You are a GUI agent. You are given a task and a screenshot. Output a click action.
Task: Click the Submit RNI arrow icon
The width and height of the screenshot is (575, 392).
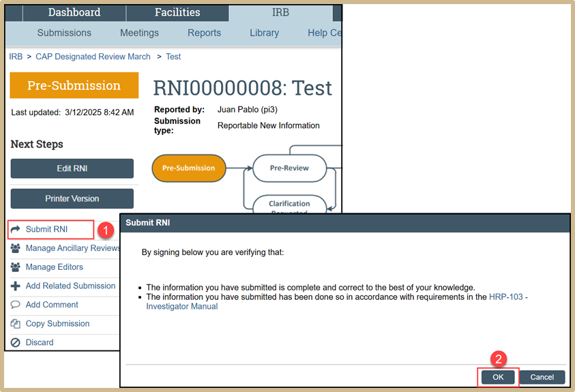coord(16,229)
